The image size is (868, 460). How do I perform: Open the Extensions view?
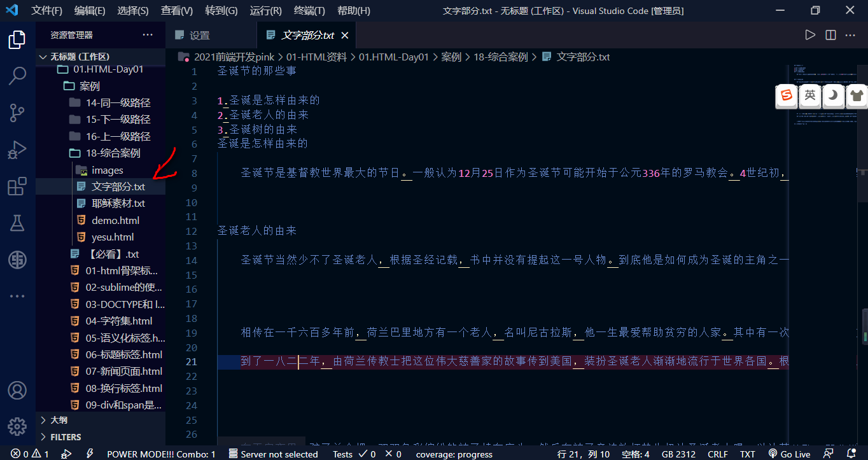coord(17,186)
